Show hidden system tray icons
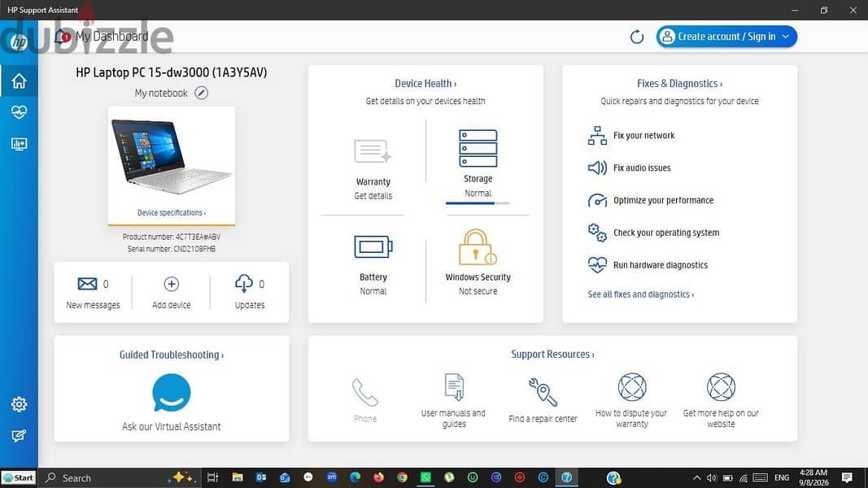Viewport: 868px width, 488px height. [x=697, y=478]
